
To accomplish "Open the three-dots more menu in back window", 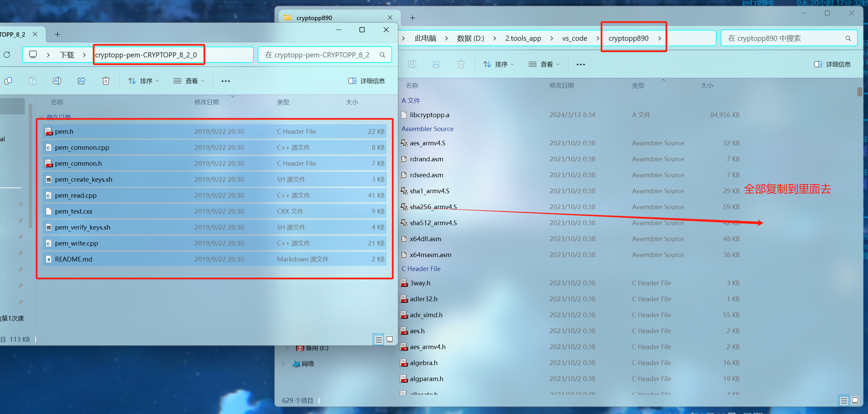I will point(580,64).
